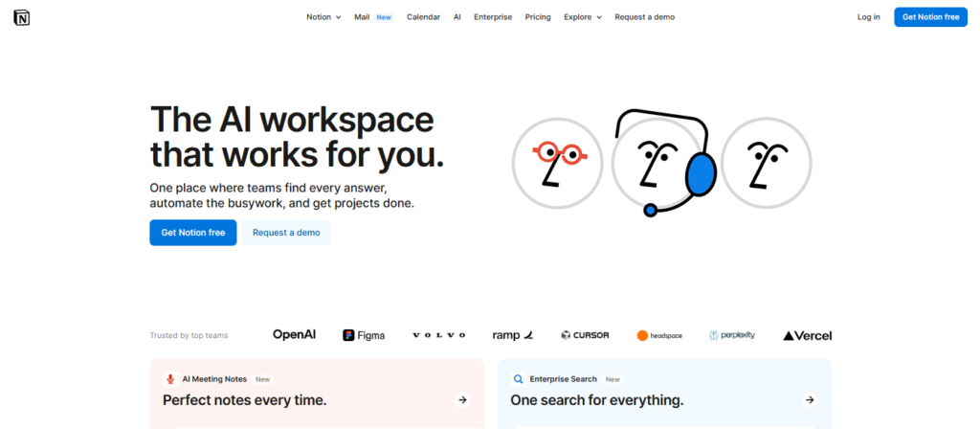
Task: Select Enterprise in top navigation
Action: (493, 17)
